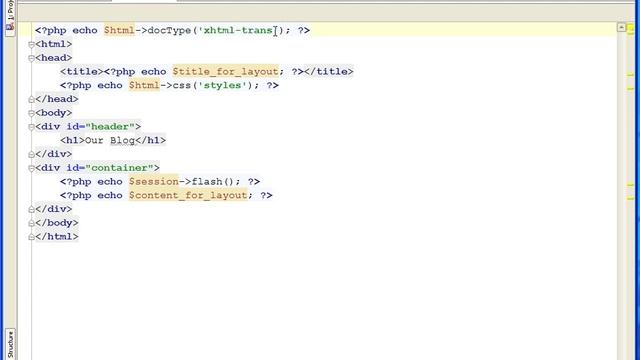Click the opening <title> tag

click(82, 71)
